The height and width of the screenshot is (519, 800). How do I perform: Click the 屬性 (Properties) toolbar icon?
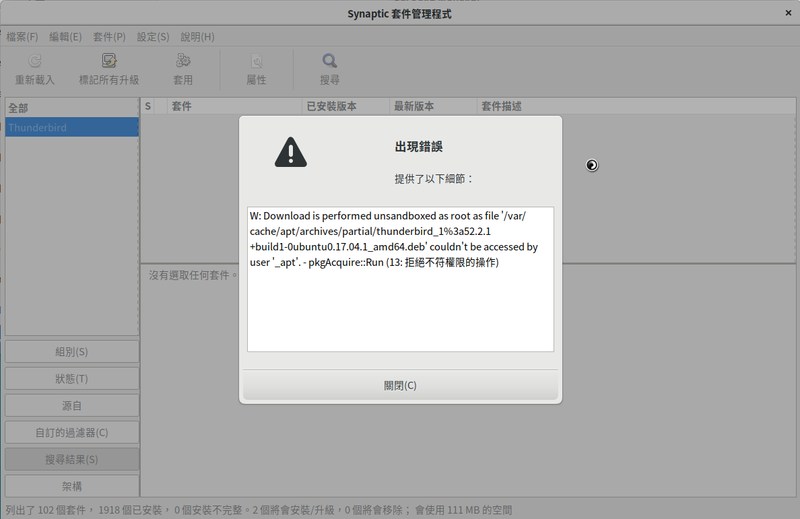click(256, 61)
